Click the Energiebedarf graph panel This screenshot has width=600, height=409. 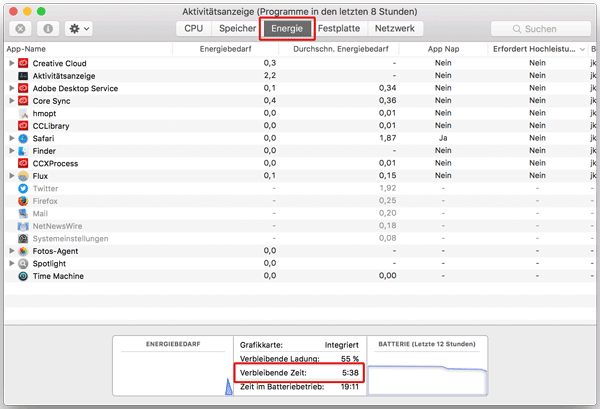[x=173, y=366]
